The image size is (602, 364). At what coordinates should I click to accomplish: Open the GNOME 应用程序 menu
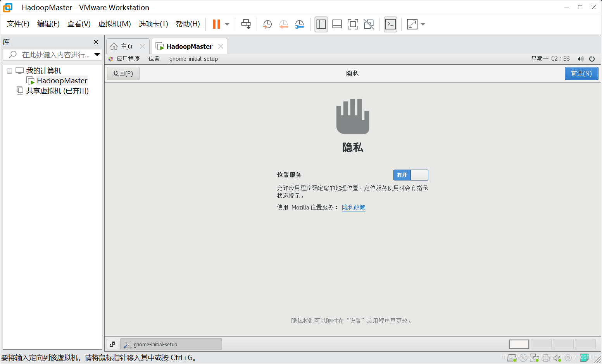tap(124, 59)
